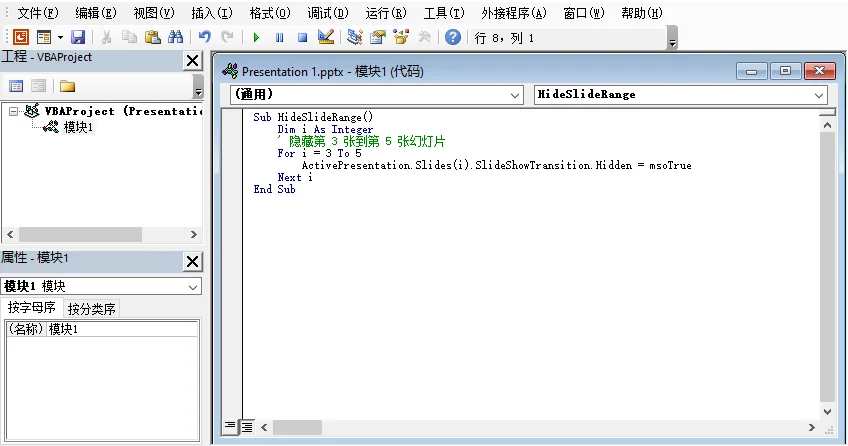Image resolution: width=848 pixels, height=446 pixels.
Task: Open the 运行(R) menu
Action: [386, 13]
